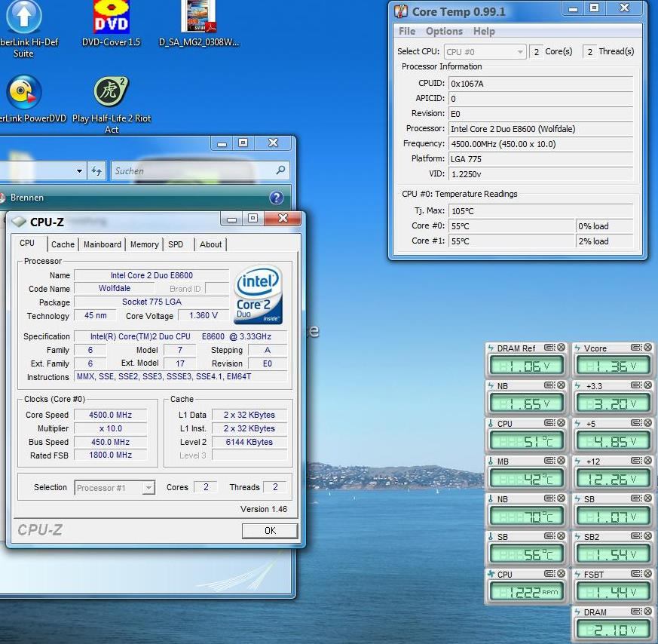Click the pin icon on the FSBT widget
Viewport: 658px width, 644px height.
tap(636, 573)
